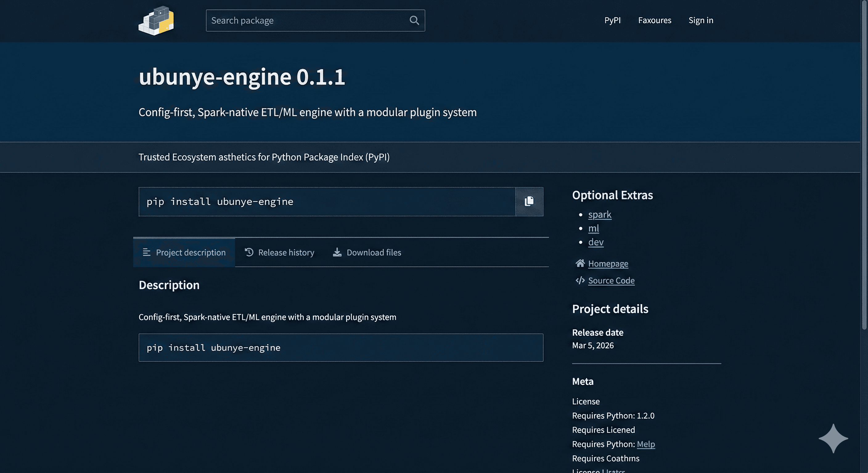Select the Project description tab
Image resolution: width=868 pixels, height=473 pixels.
click(x=190, y=252)
